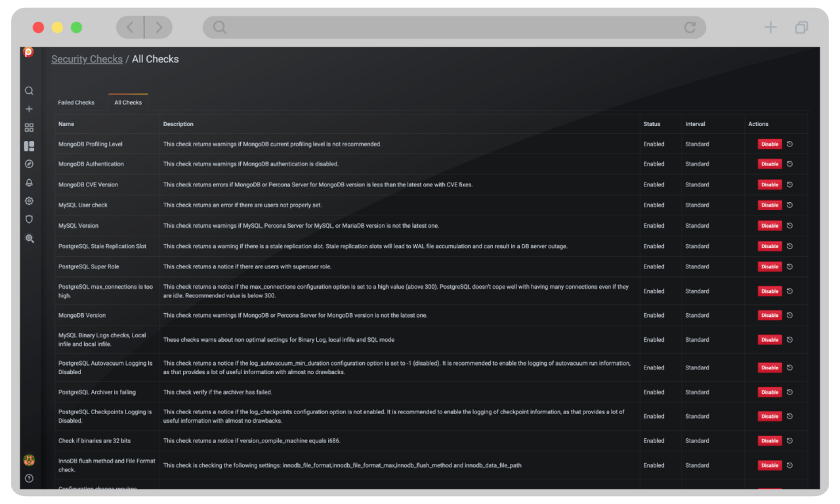Click the interval icon for PostgreSQL Super Role

pyautogui.click(x=789, y=266)
